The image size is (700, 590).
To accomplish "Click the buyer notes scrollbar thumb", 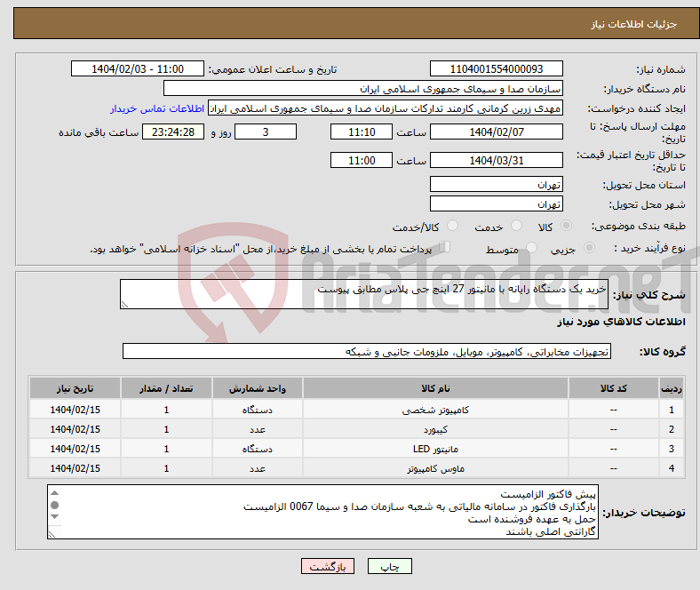I will (54, 505).
